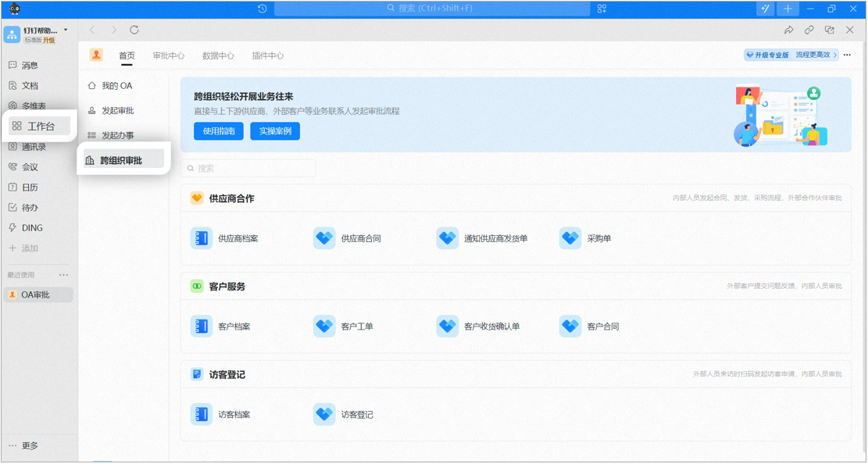
Task: Close the OA panel with X icon
Action: pos(850,30)
